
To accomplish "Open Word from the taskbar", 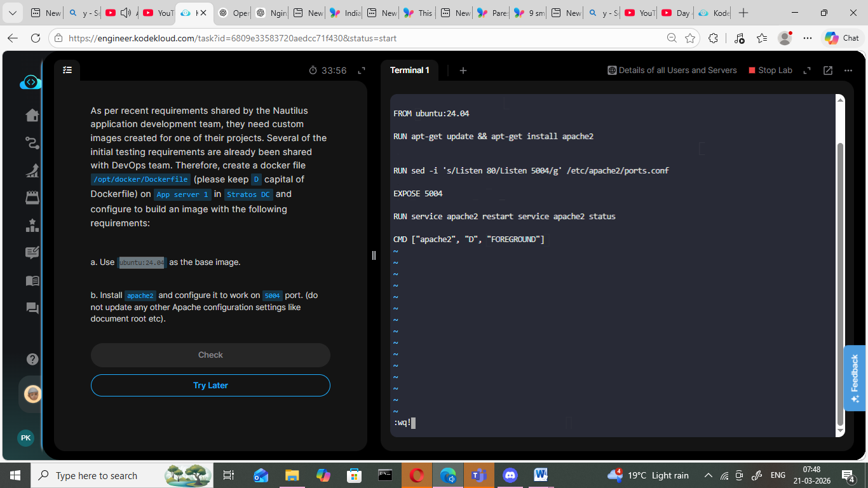I will coord(541,475).
